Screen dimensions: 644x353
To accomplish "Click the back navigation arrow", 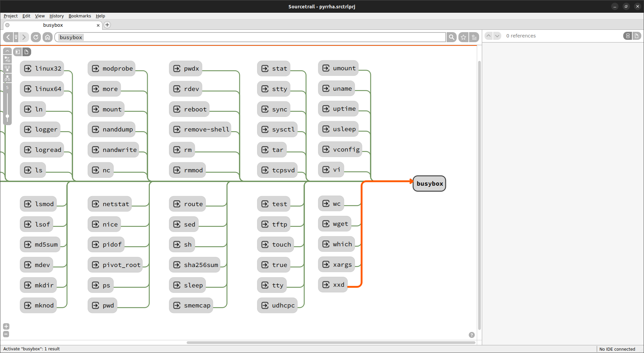I will click(8, 37).
